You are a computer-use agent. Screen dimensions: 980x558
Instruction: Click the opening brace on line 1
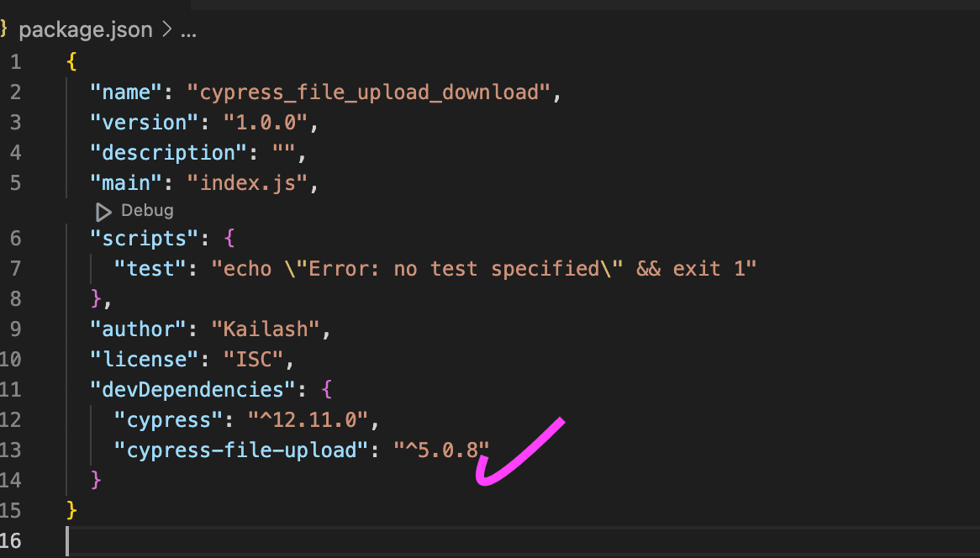72,62
